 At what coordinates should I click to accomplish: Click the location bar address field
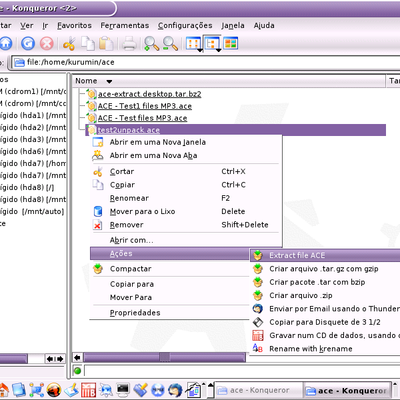pyautogui.click(x=207, y=62)
